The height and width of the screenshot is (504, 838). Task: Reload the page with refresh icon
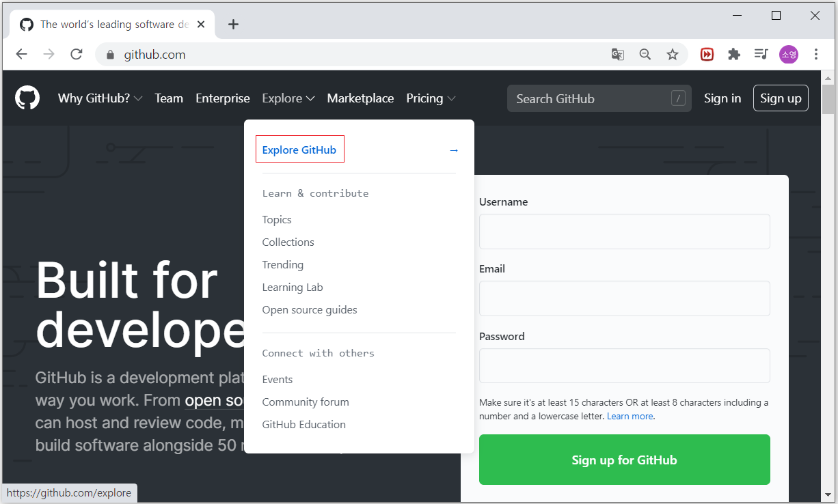(77, 55)
